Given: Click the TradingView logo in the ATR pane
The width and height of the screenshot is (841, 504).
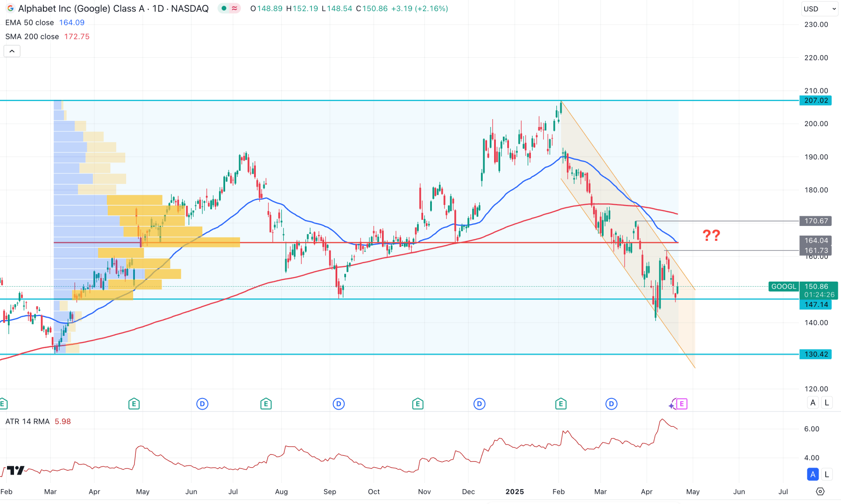Looking at the screenshot, I should [x=16, y=470].
